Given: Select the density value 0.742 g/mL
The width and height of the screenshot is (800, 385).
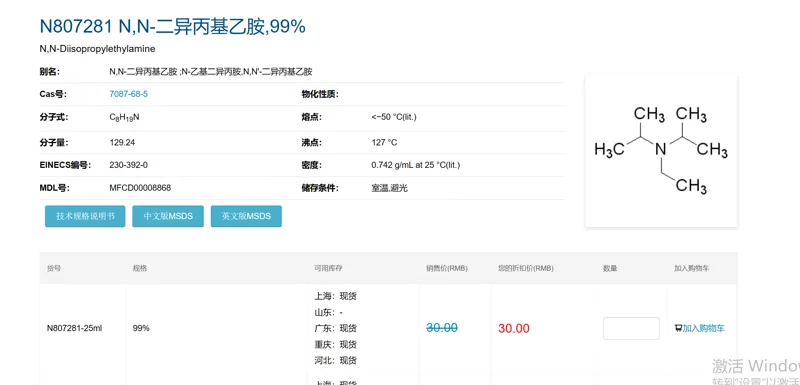Looking at the screenshot, I should point(416,165).
